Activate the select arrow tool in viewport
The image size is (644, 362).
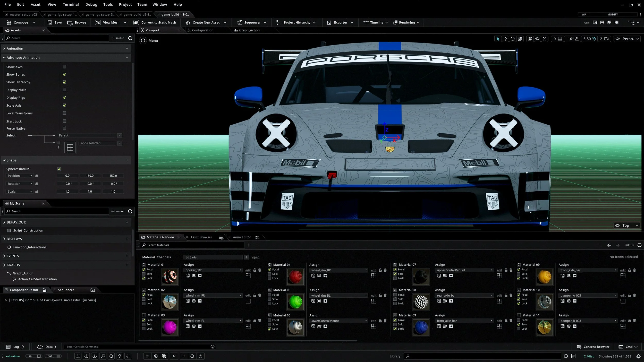pyautogui.click(x=498, y=39)
